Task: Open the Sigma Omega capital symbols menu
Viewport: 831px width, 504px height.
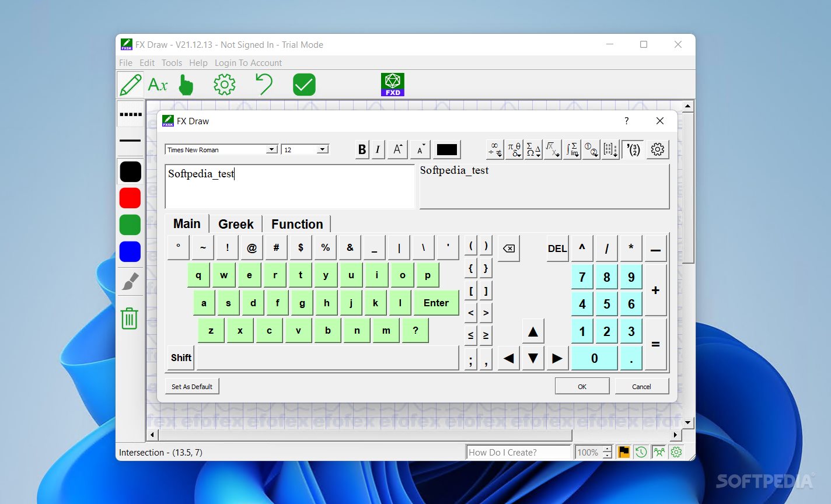Action: 533,150
